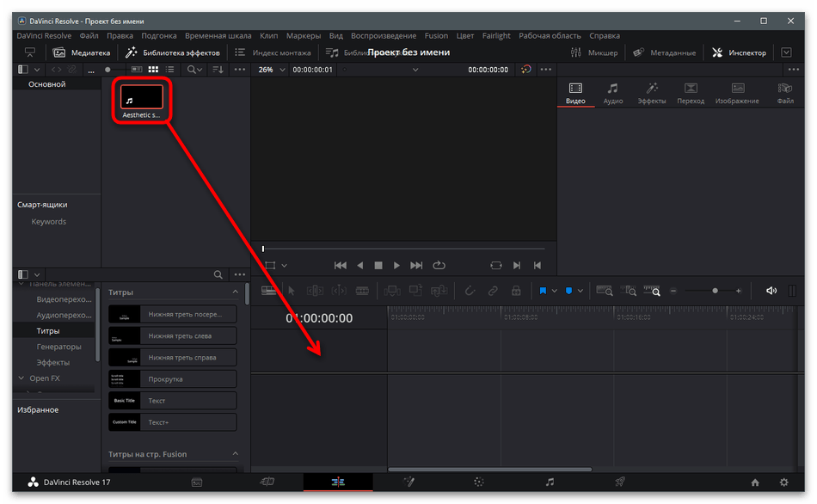Activate the trim edit mode tool
The height and width of the screenshot is (504, 817).
315,291
